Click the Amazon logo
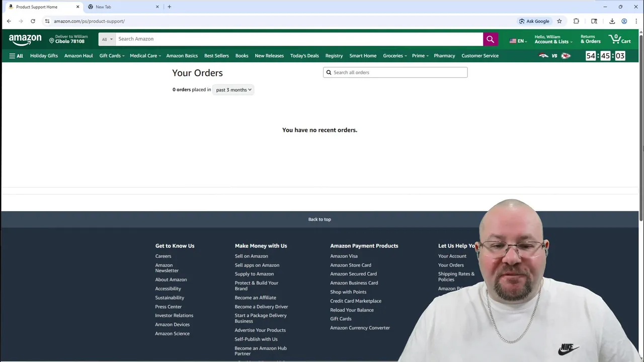Image resolution: width=644 pixels, height=362 pixels. click(x=25, y=39)
